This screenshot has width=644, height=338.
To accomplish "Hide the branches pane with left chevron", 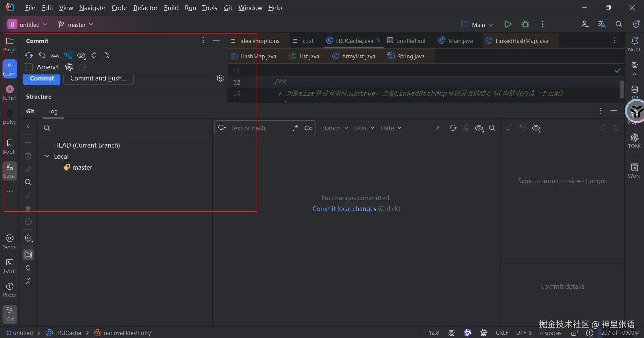I will pos(28,126).
